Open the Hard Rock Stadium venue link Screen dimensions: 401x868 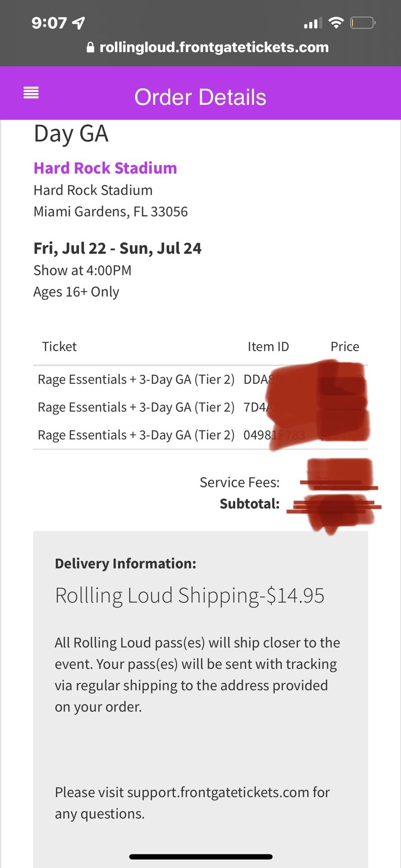pos(105,168)
